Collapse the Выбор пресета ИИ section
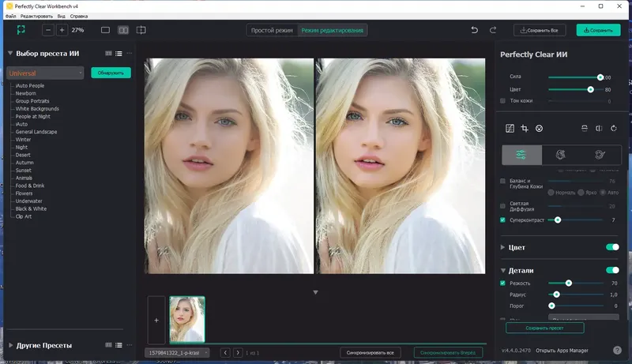Viewport: 632px width, 364px height. tap(10, 53)
